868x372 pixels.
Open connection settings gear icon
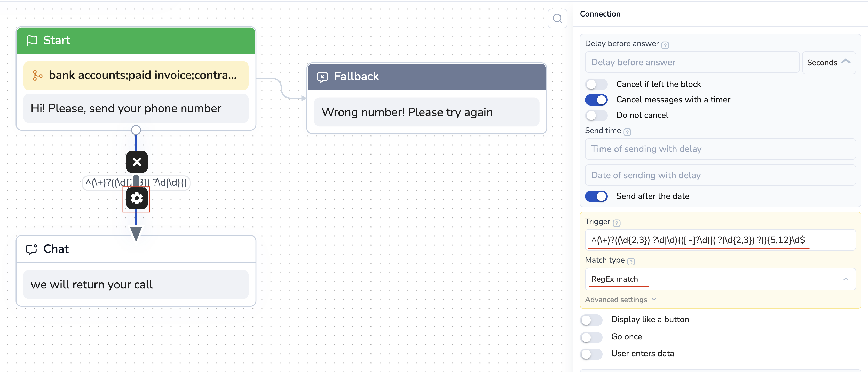click(137, 199)
